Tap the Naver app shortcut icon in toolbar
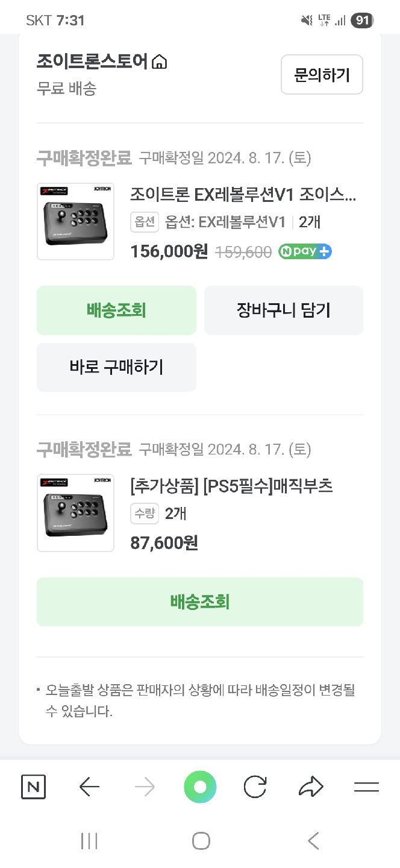400x868 pixels. (33, 787)
